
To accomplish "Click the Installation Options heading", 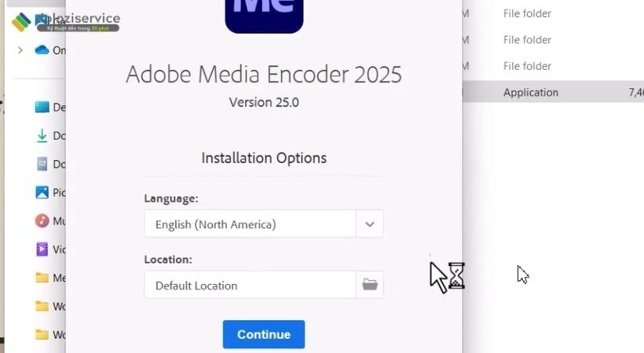I will (264, 158).
